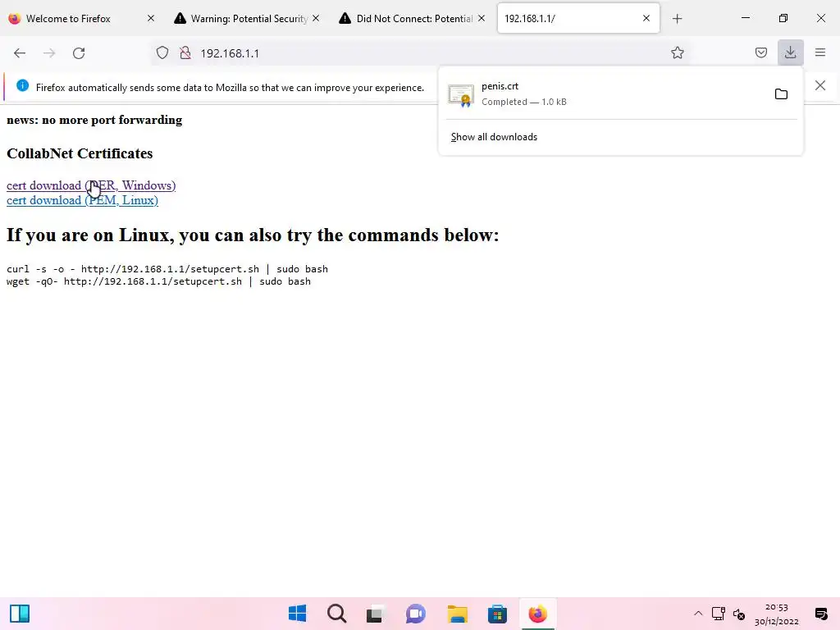Click Firefox icon in taskbar
Viewport: 840px width, 630px height.
(x=538, y=614)
